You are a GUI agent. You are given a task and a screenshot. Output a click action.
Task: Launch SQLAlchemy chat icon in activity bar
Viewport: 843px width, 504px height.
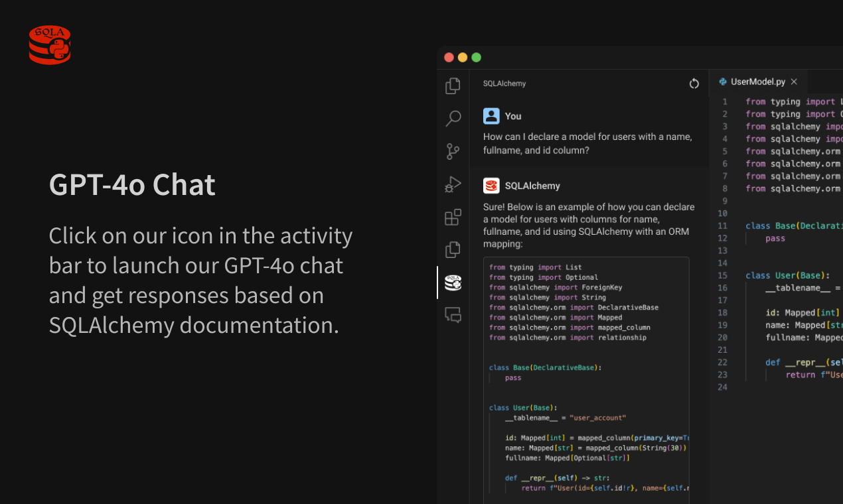(x=453, y=283)
